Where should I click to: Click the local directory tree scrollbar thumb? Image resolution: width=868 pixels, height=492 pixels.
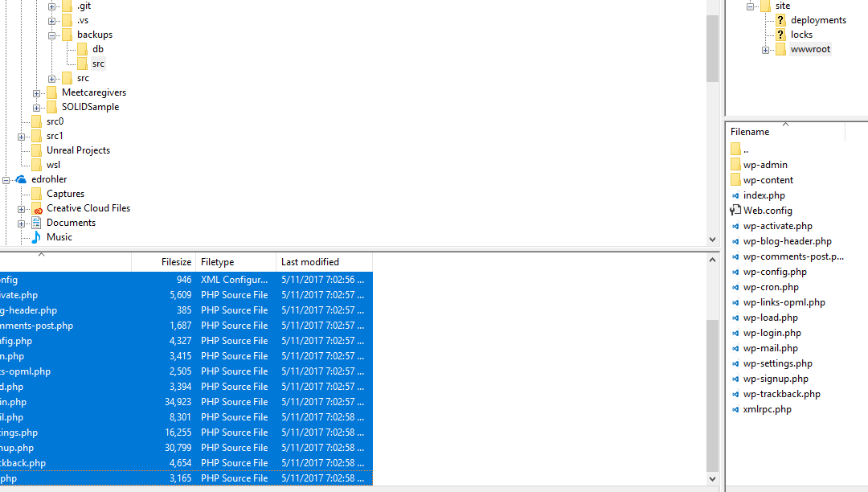pos(712,49)
